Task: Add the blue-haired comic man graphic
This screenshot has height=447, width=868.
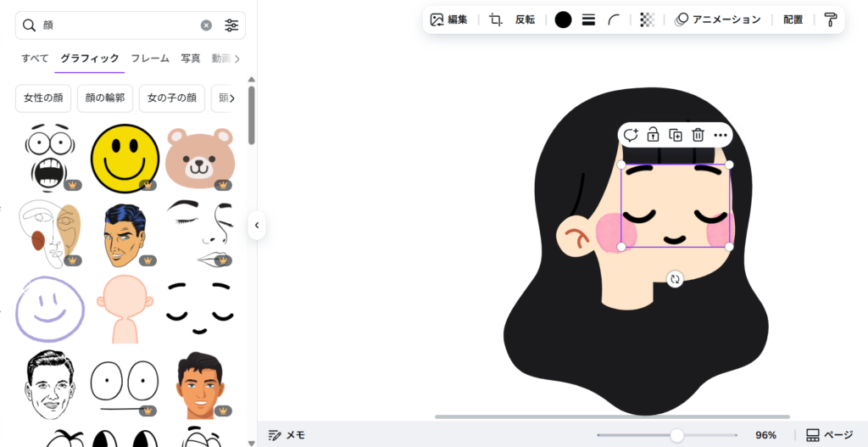Action: coord(125,236)
